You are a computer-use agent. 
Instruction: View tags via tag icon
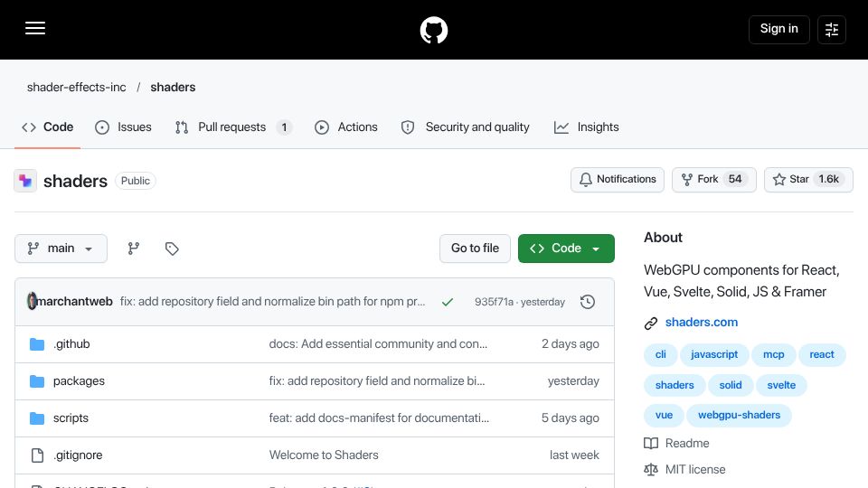(x=172, y=249)
